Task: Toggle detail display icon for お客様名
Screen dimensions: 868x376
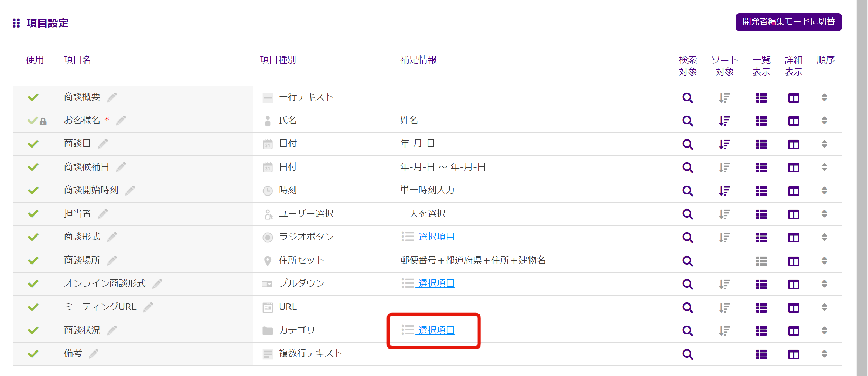Action: tap(794, 121)
